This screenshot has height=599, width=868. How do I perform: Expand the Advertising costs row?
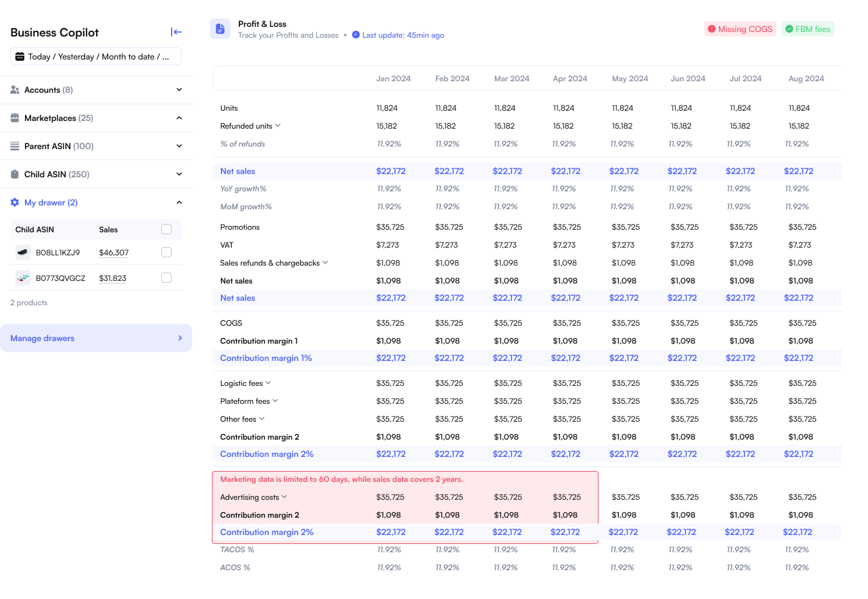click(x=284, y=497)
